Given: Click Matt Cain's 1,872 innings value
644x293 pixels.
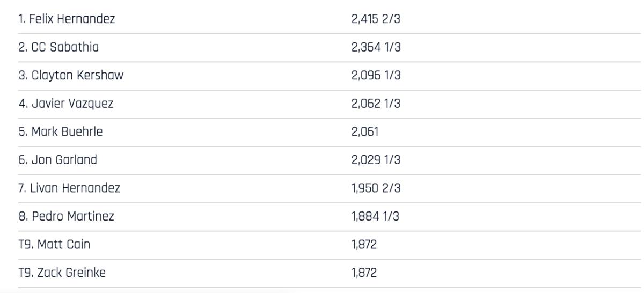Looking at the screenshot, I should coord(364,245).
